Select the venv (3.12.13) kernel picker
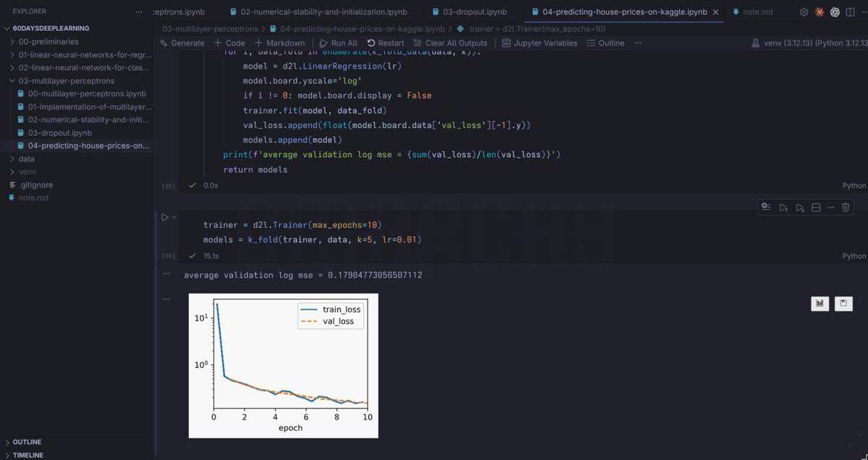Viewport: 868px width, 460px height. pos(810,43)
